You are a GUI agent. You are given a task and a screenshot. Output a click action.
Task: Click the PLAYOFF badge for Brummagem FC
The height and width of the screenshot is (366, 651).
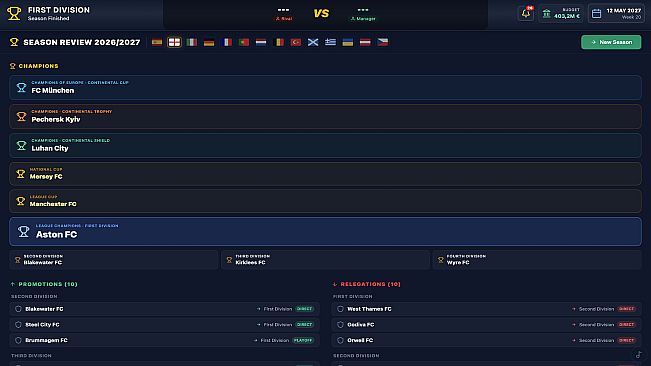click(x=303, y=340)
